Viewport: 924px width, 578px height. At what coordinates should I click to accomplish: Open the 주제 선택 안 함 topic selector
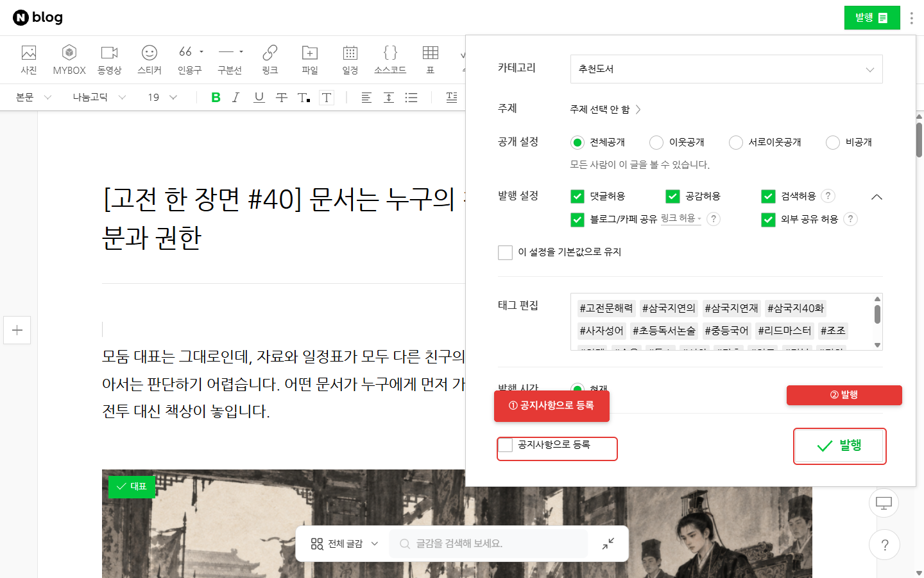605,109
